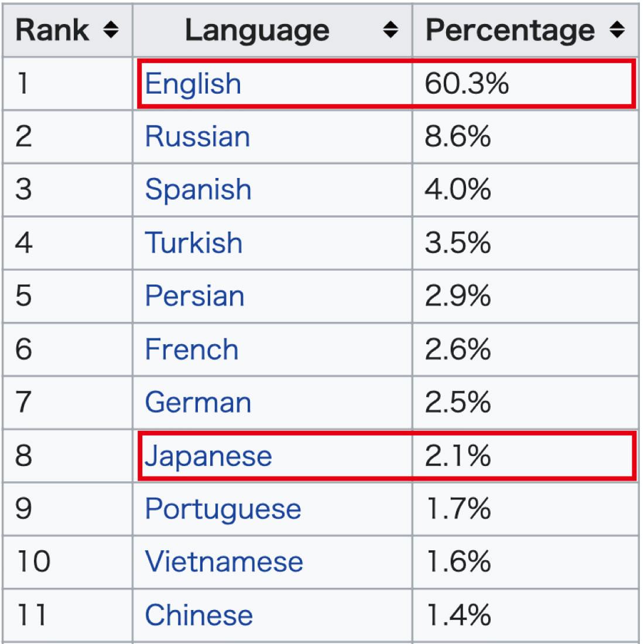
Task: Open the Japanese language link
Action: click(x=208, y=455)
